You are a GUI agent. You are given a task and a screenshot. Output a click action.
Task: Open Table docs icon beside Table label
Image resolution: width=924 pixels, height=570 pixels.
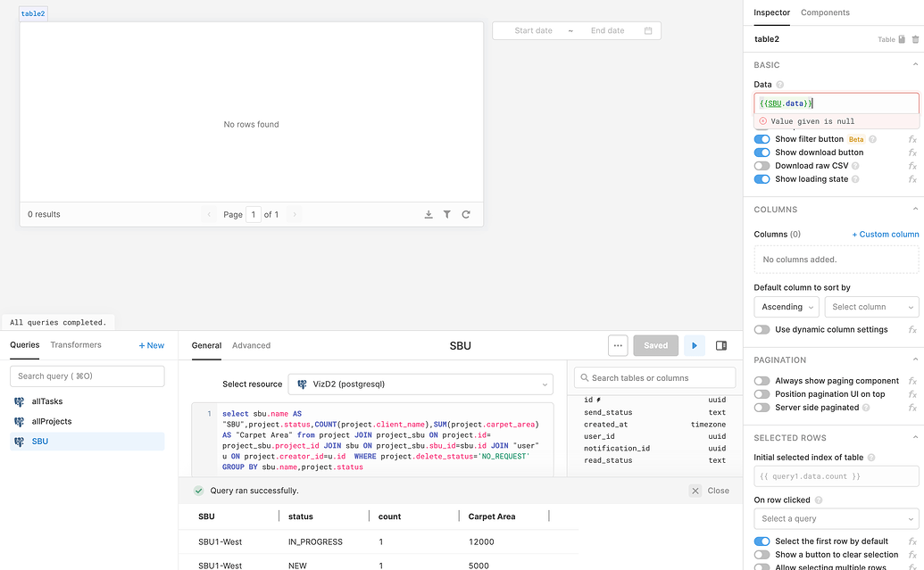(x=902, y=39)
